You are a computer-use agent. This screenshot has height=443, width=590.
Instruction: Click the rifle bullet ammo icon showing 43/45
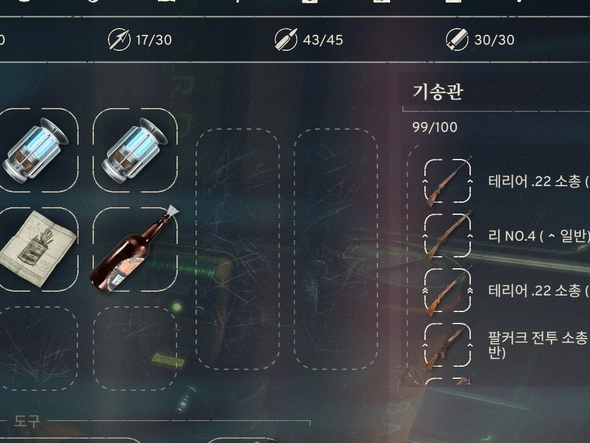coord(286,40)
